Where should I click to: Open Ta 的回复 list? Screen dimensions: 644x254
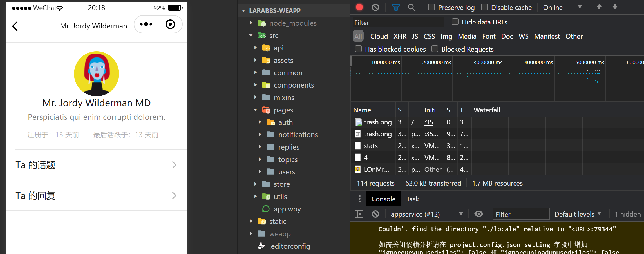pos(97,195)
